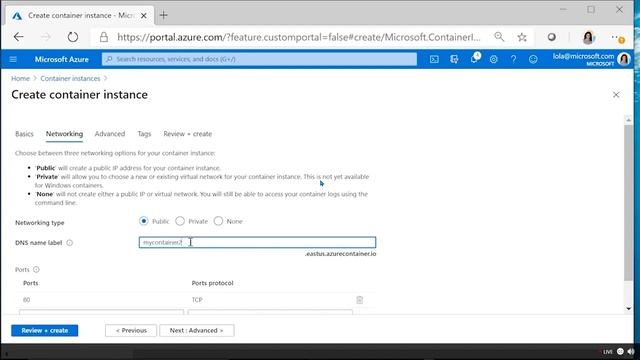Viewport: 640px width, 360px height.
Task: Open the Directory and subscription filter icon
Action: (454, 59)
